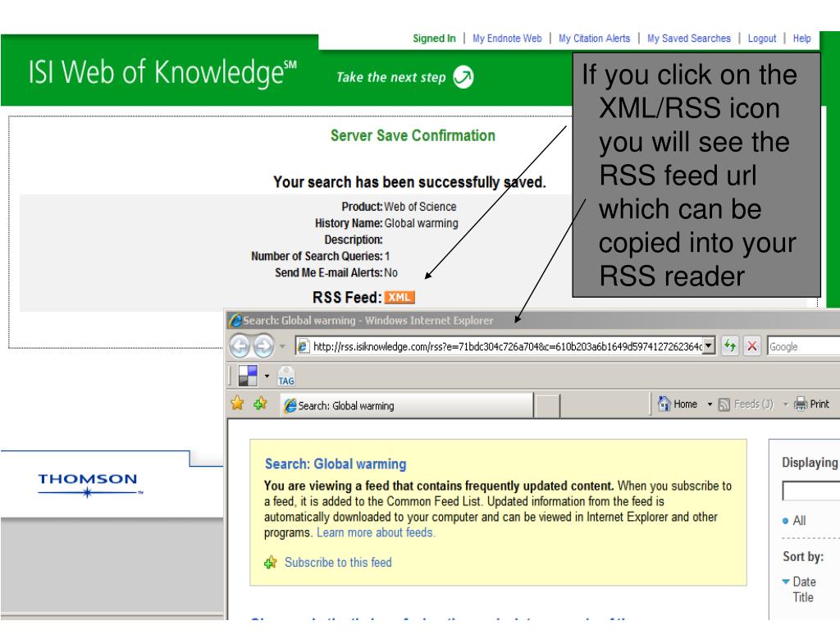The height and width of the screenshot is (630, 840).
Task: Click the Server Save Confirmation heading
Action: pos(413,135)
